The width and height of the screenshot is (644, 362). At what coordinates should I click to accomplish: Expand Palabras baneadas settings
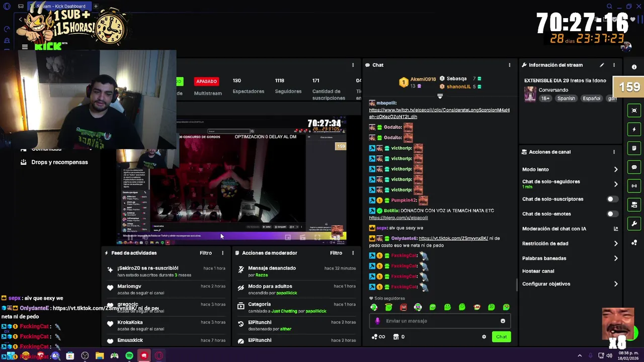click(615, 258)
